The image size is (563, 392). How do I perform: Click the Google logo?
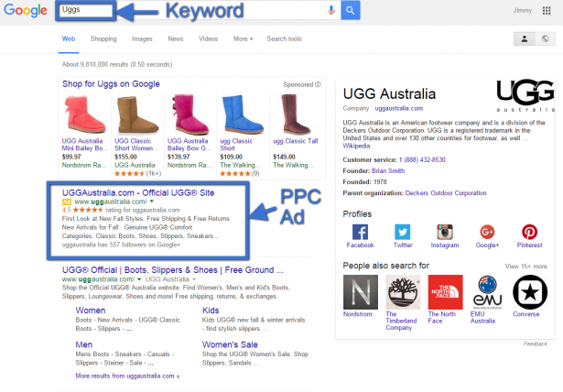(25, 10)
